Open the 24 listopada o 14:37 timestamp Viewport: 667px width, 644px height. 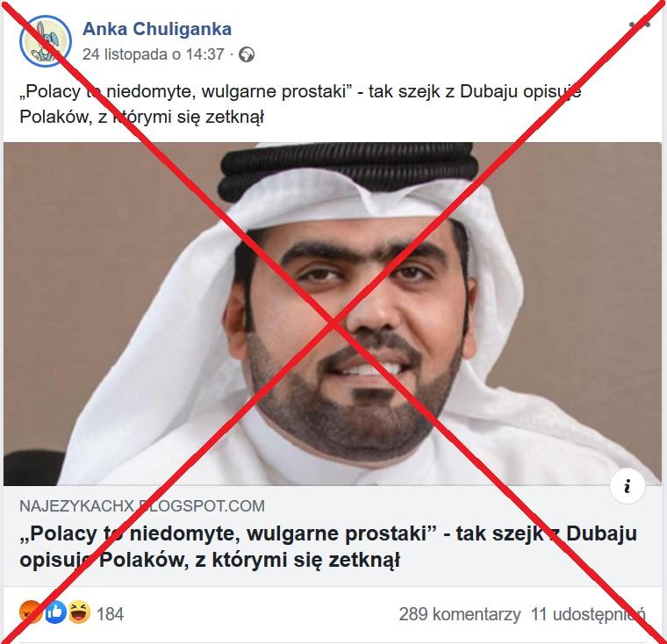pyautogui.click(x=153, y=54)
